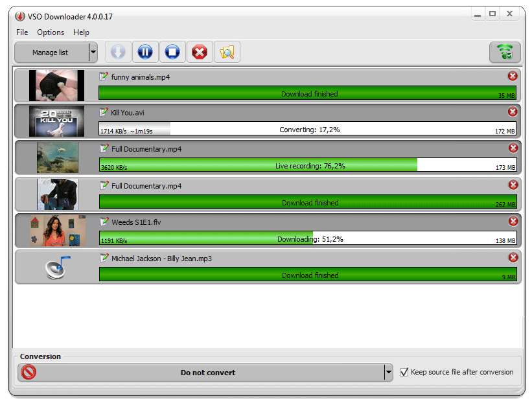Click the Downloading 51,2% progress bar

click(308, 238)
